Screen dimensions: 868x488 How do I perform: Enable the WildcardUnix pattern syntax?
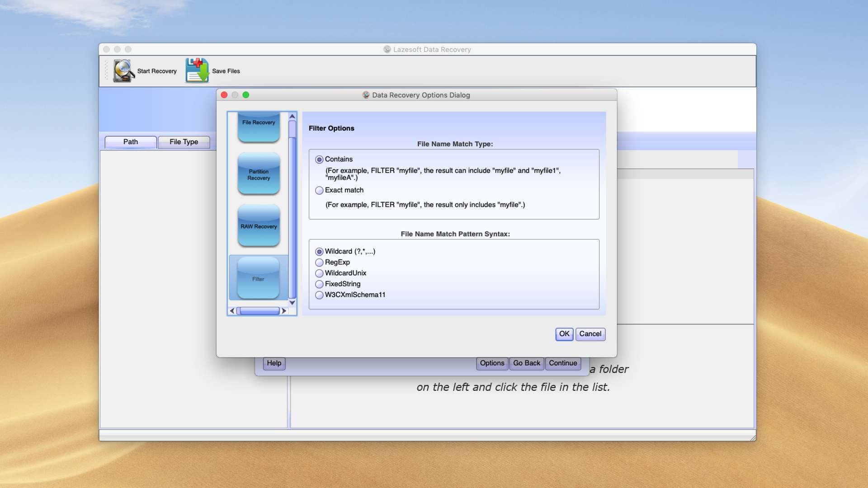click(319, 273)
